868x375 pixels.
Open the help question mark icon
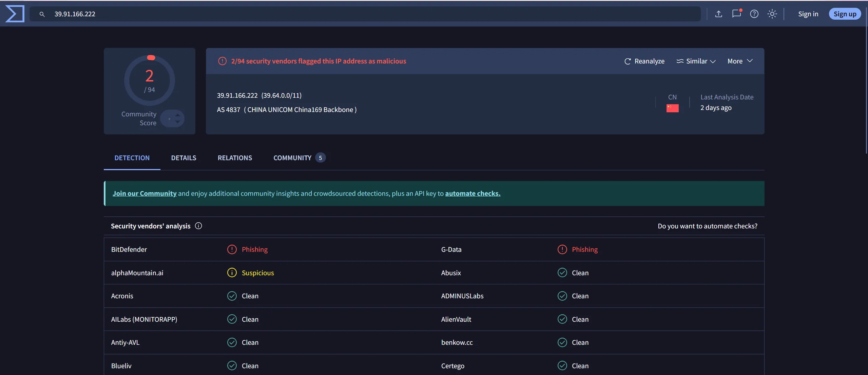click(754, 14)
